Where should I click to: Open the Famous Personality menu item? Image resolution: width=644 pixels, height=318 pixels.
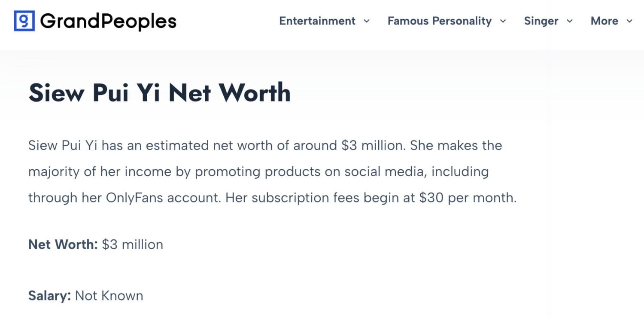tap(440, 21)
